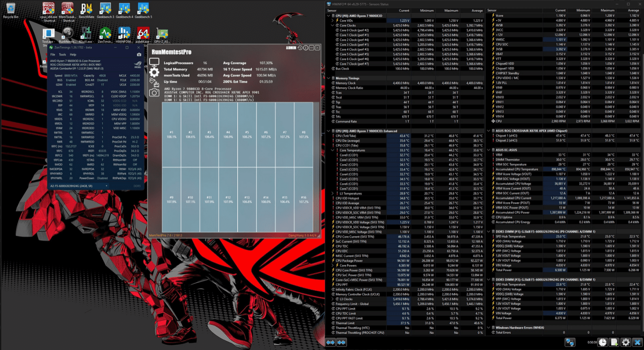Select the DIMM Thermistor sensor row

click(x=564, y=160)
